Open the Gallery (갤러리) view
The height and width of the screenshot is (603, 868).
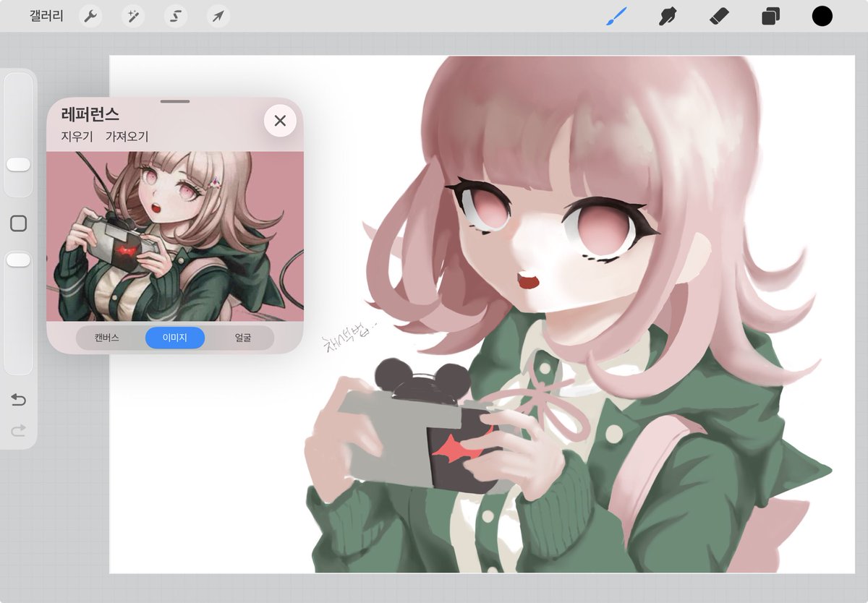[46, 16]
